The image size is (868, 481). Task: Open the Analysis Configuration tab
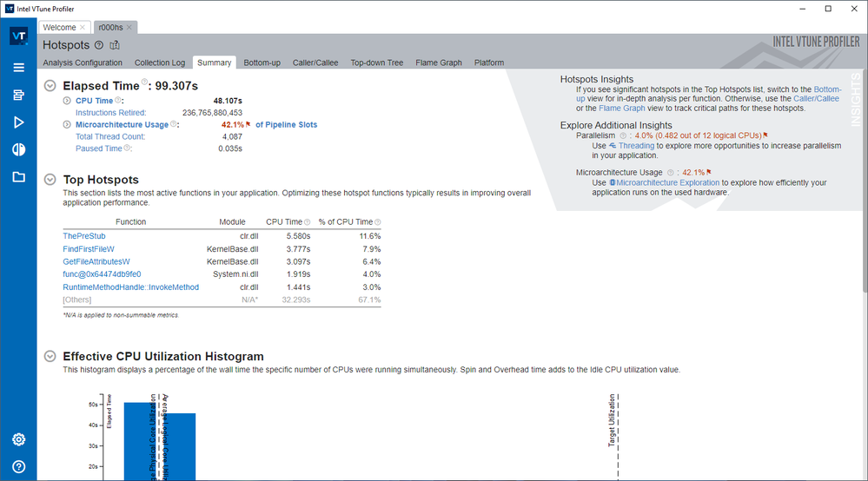tap(83, 63)
